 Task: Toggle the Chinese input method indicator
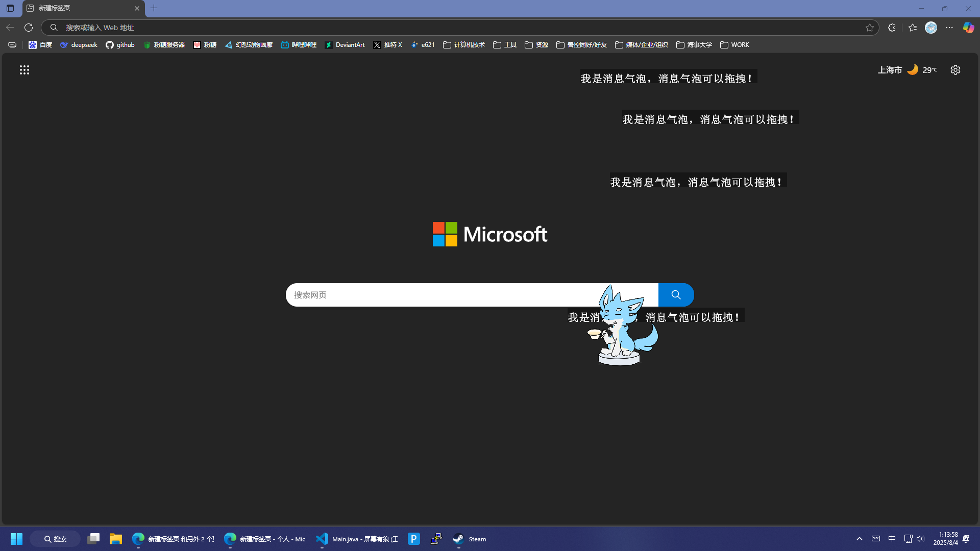(892, 539)
